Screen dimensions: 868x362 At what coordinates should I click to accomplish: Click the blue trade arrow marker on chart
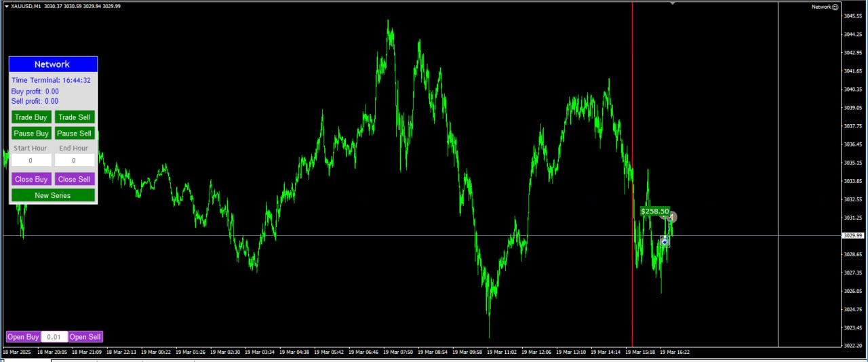(665, 241)
